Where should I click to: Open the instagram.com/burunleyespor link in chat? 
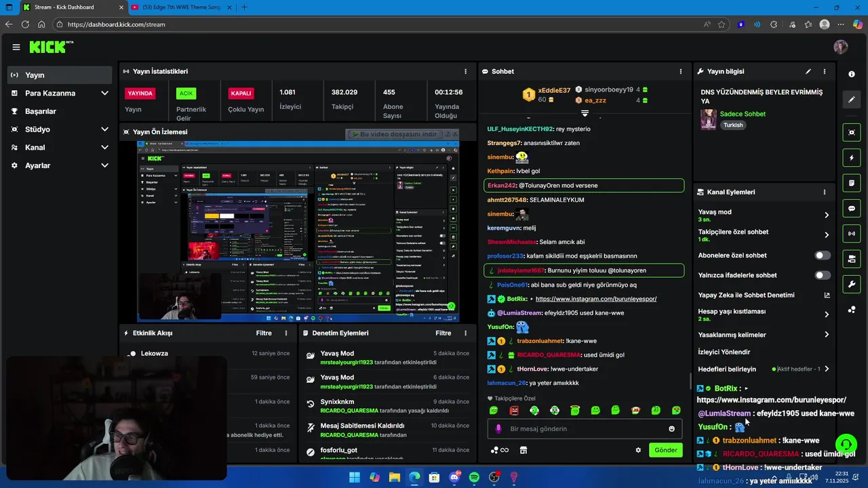tap(595, 299)
